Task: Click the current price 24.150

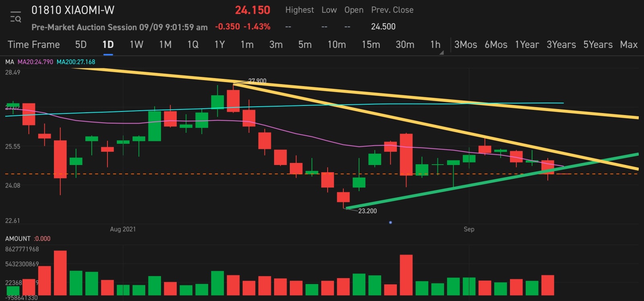Action: click(x=252, y=10)
